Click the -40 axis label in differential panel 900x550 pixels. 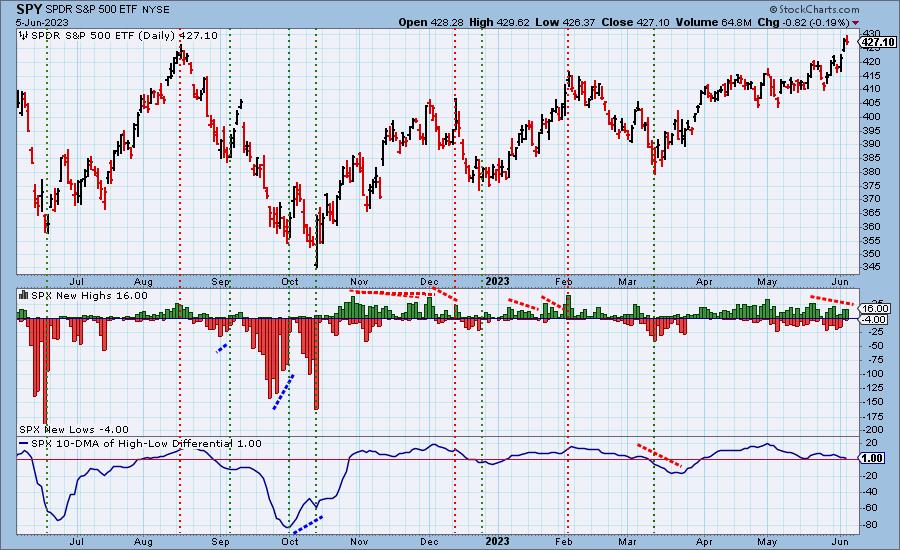[871, 491]
